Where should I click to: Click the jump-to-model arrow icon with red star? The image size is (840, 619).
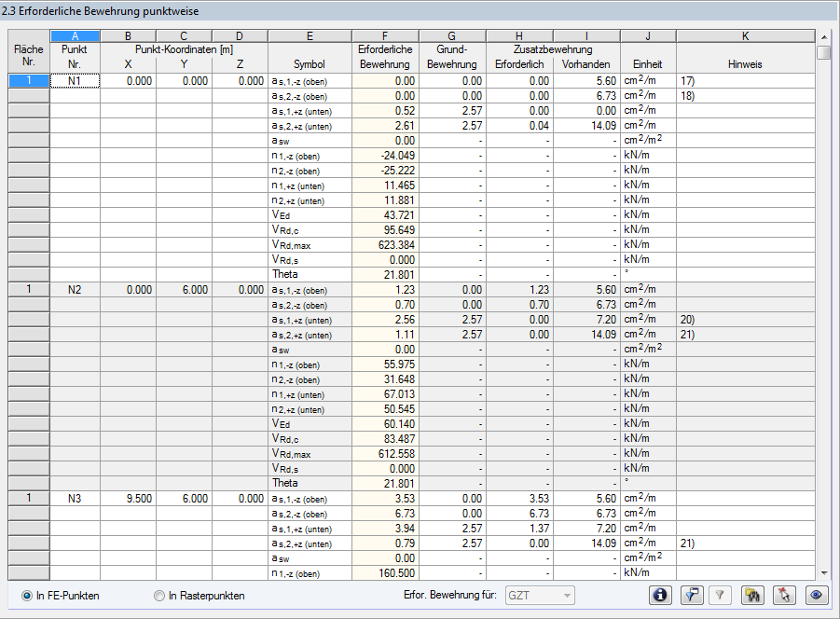784,595
